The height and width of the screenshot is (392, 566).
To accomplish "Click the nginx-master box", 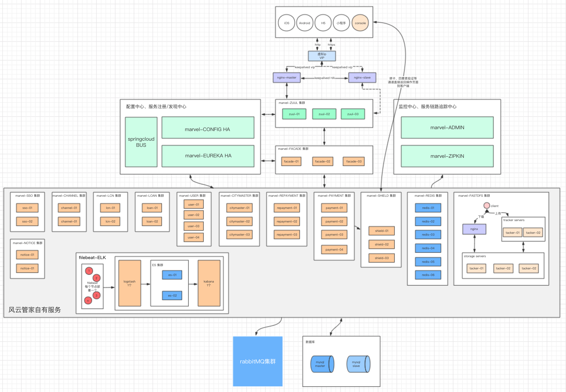I will 287,78.
